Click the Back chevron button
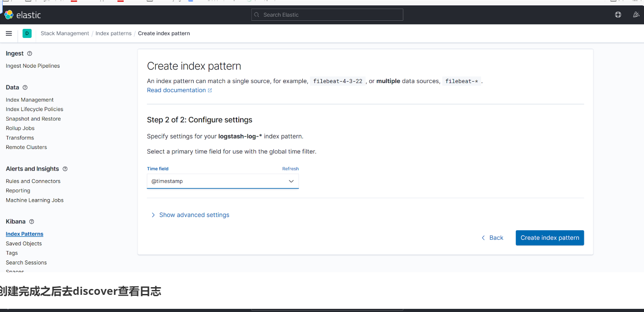Viewport: 644px width, 312px height. [x=492, y=238]
